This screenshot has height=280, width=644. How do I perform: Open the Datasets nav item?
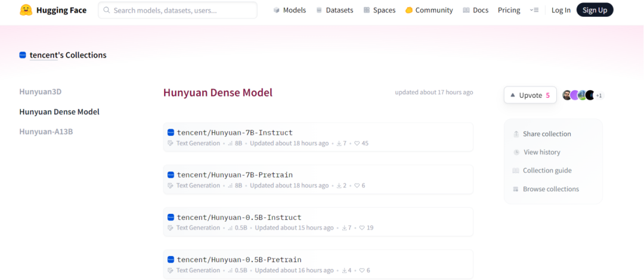point(335,10)
